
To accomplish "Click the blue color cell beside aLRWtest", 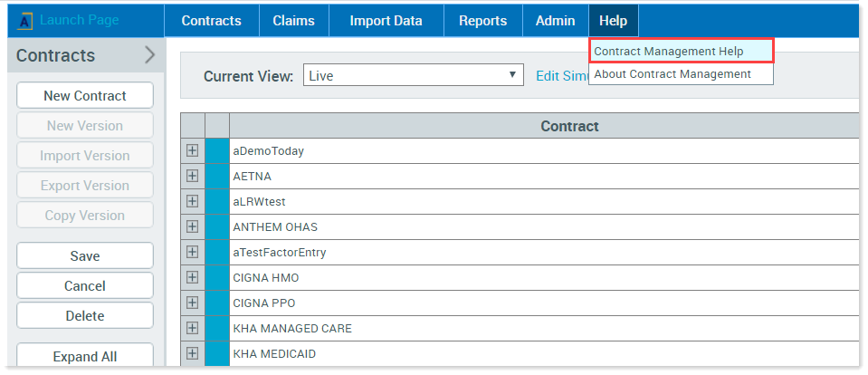I will (x=217, y=202).
